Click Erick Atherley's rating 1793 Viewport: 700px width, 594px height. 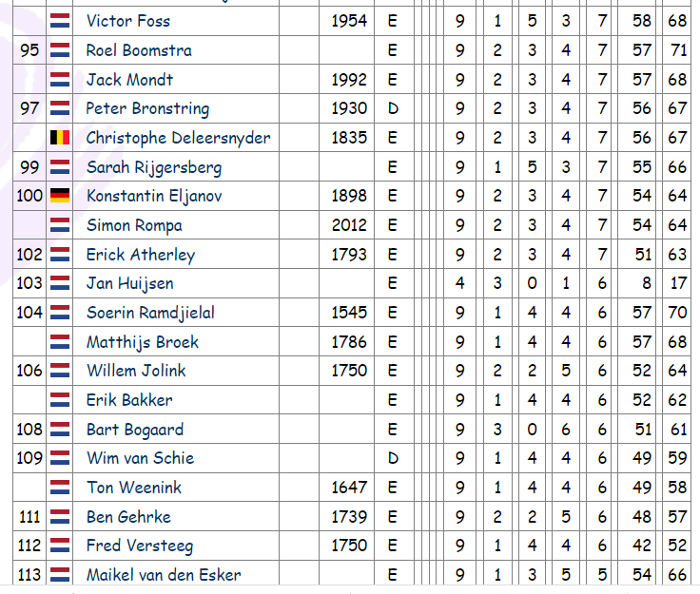pyautogui.click(x=349, y=254)
